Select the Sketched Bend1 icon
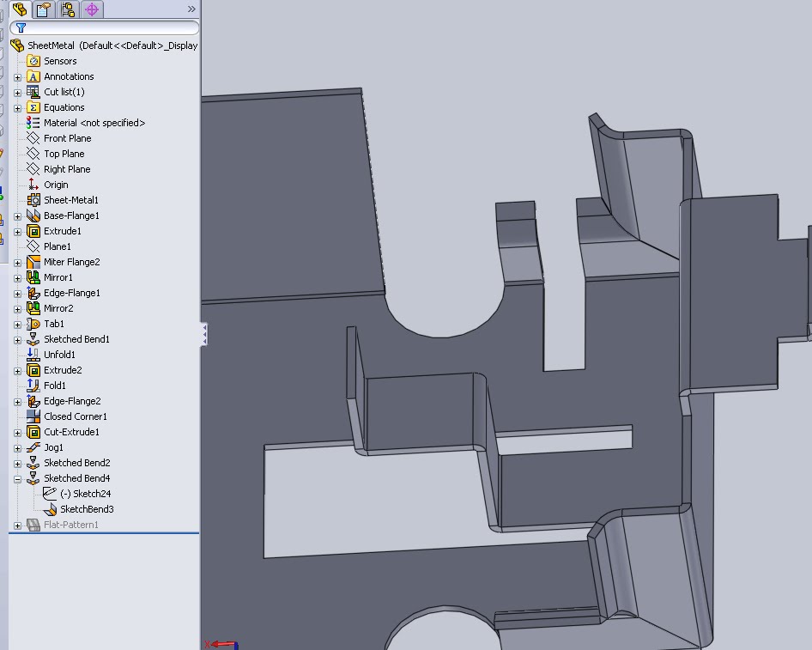 click(33, 339)
